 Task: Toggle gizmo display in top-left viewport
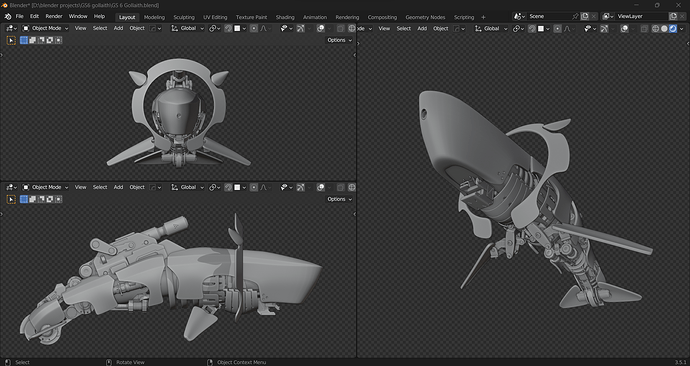click(301, 28)
